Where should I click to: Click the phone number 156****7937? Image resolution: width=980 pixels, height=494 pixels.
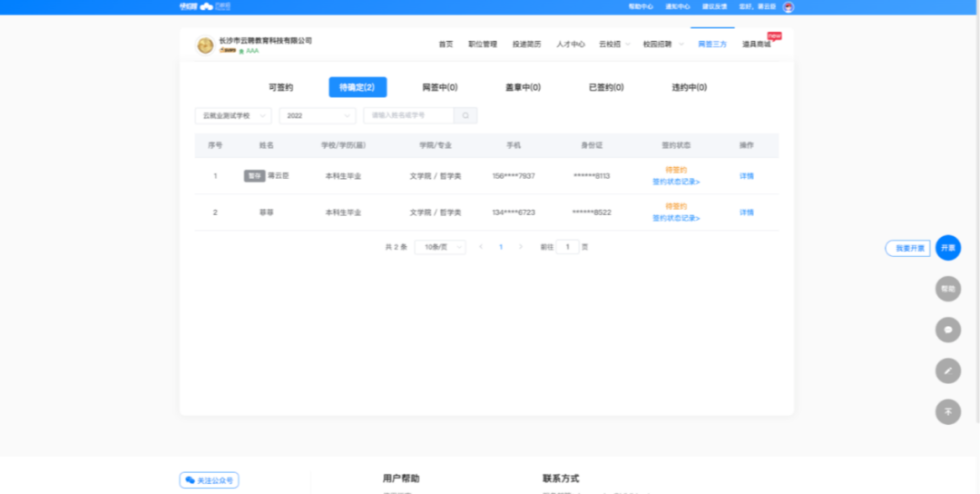(x=514, y=176)
